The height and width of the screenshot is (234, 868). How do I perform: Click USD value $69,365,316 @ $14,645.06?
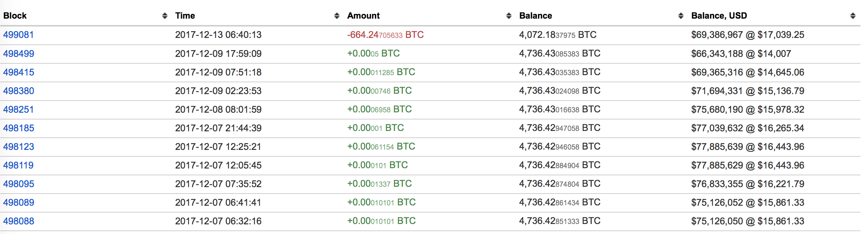pyautogui.click(x=748, y=72)
